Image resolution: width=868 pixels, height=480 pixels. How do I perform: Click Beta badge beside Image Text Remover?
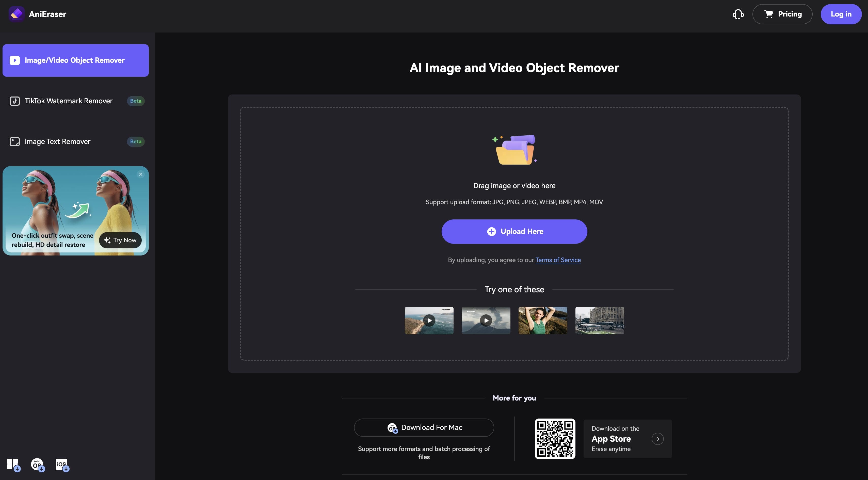(x=135, y=141)
